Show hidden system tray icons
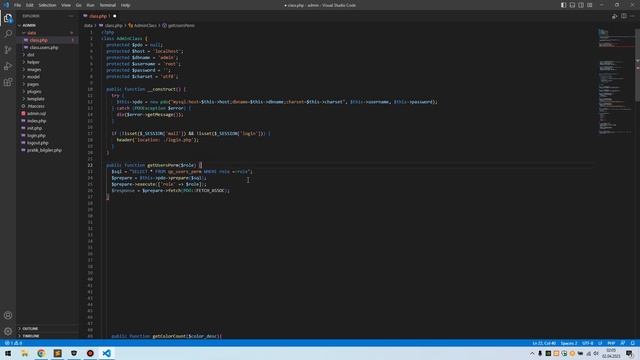This screenshot has width=640, height=360. [532, 353]
